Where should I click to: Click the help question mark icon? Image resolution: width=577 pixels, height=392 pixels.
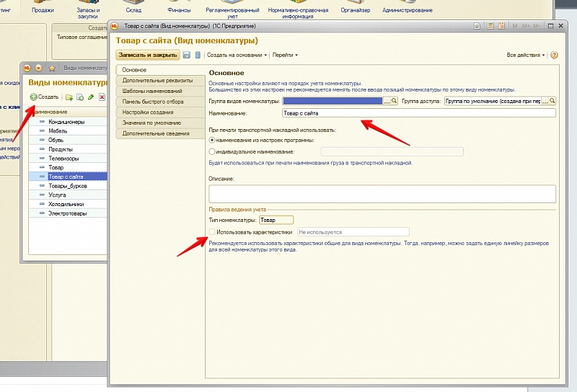click(x=554, y=55)
